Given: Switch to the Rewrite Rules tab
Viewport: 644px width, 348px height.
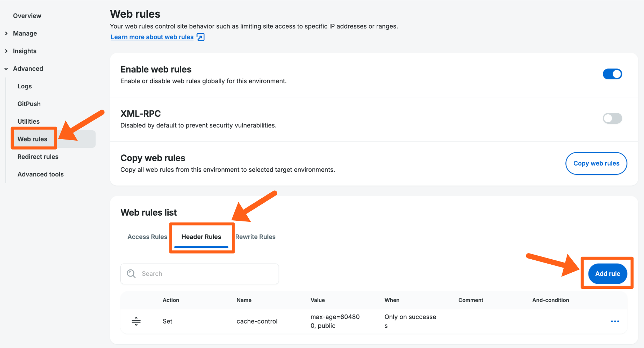Looking at the screenshot, I should pyautogui.click(x=256, y=237).
